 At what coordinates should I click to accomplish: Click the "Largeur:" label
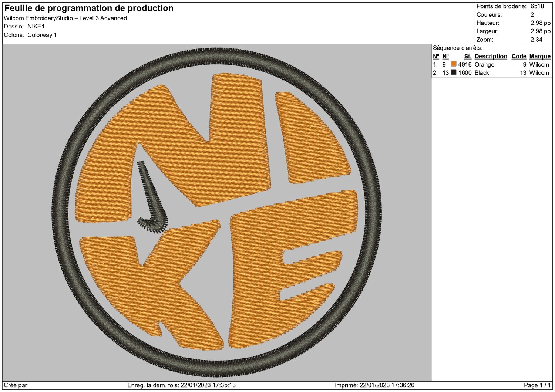coord(488,31)
